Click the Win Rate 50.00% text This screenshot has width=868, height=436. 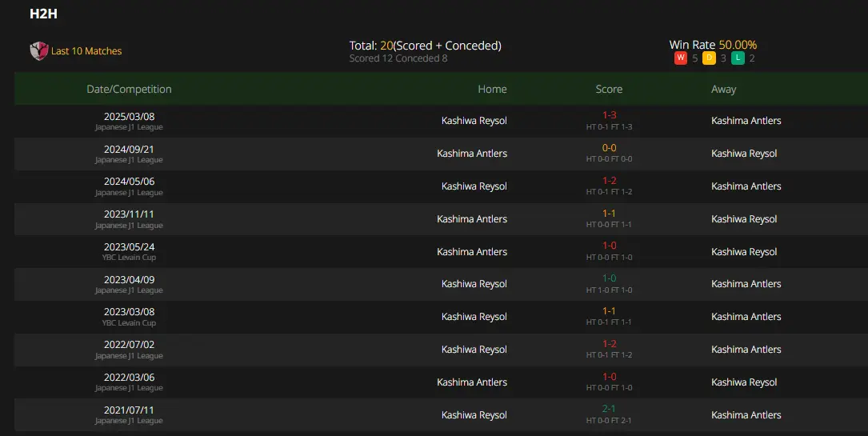(713, 45)
